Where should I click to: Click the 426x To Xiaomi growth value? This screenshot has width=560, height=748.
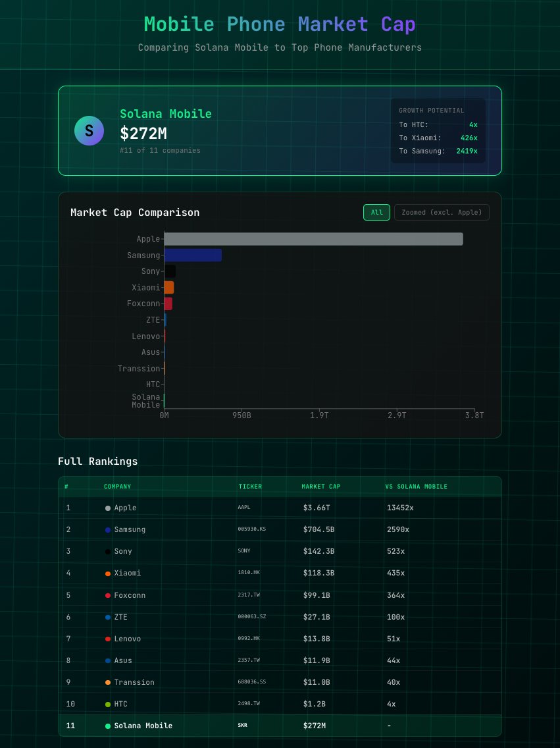pos(469,138)
